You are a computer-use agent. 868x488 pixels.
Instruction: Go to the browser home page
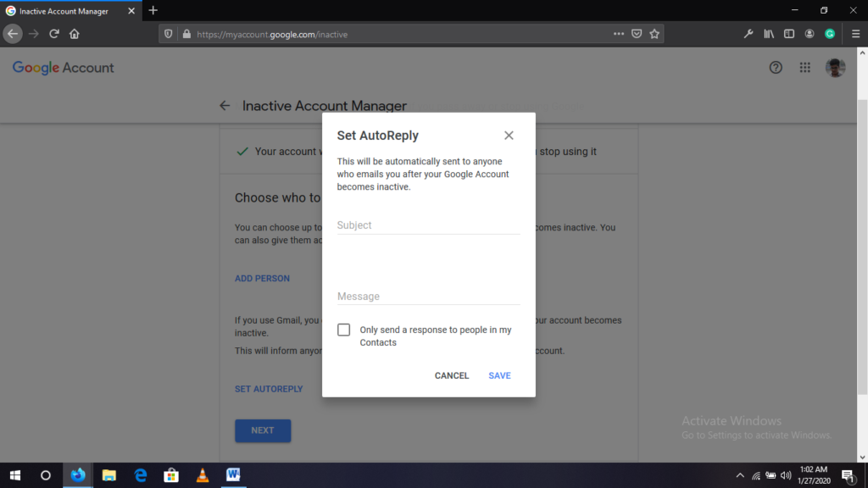pos(75,34)
